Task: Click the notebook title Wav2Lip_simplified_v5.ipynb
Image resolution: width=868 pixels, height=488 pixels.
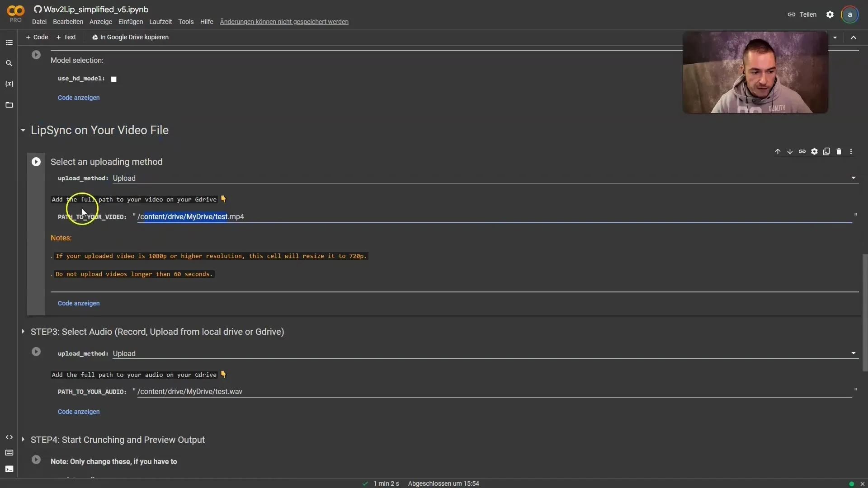Action: tap(96, 9)
